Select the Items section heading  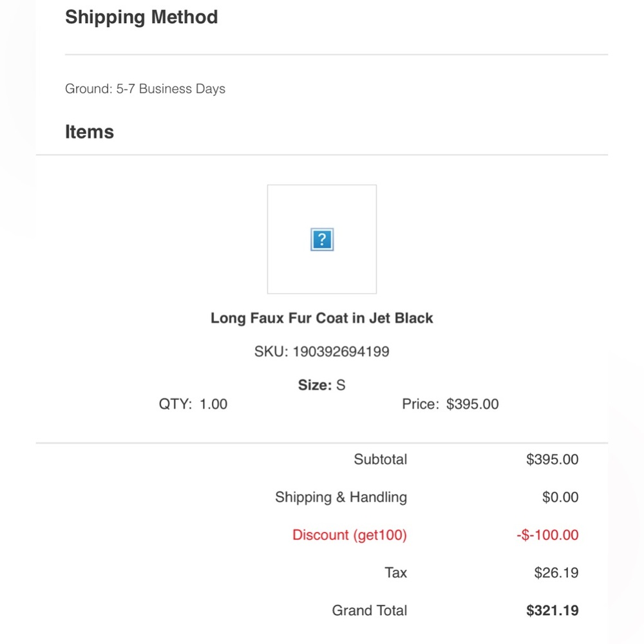[90, 132]
